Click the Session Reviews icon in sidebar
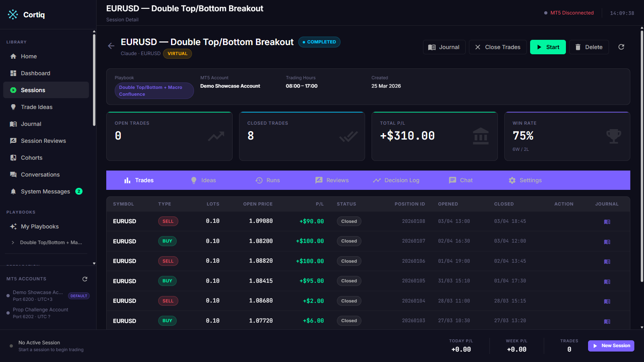Viewport: 644px width, 362px height. click(x=13, y=141)
